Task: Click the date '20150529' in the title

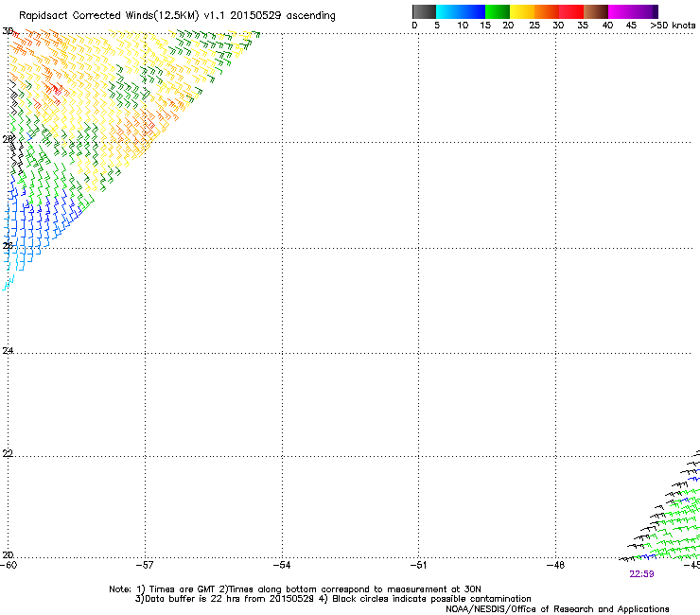Action: 255,15
